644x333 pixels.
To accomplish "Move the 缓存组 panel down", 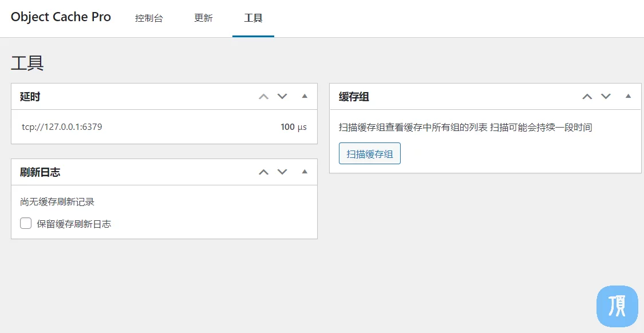I will (606, 97).
